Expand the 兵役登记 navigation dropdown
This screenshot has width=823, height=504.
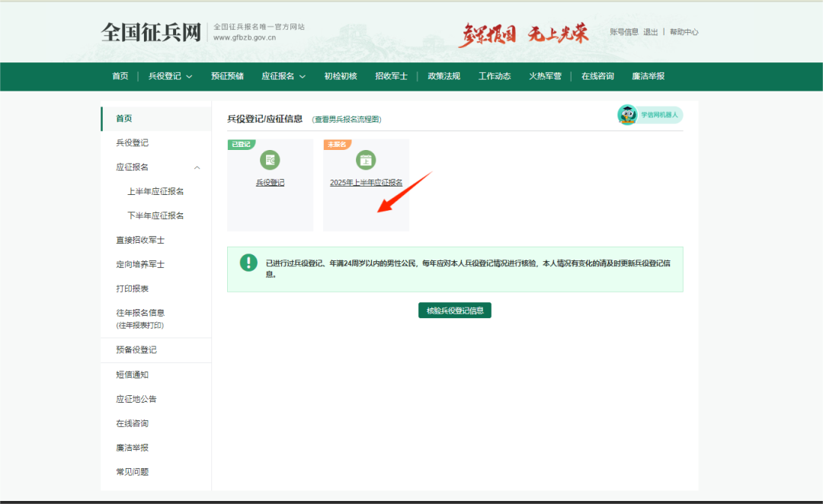point(169,76)
